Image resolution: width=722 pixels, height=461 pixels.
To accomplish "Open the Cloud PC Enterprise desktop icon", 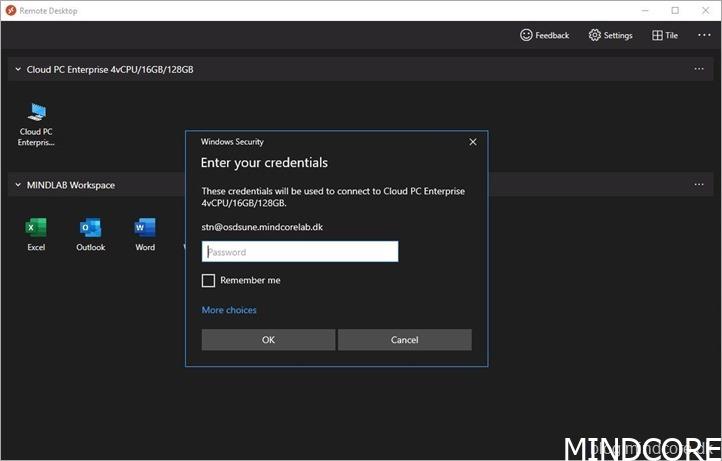I will 36,113.
